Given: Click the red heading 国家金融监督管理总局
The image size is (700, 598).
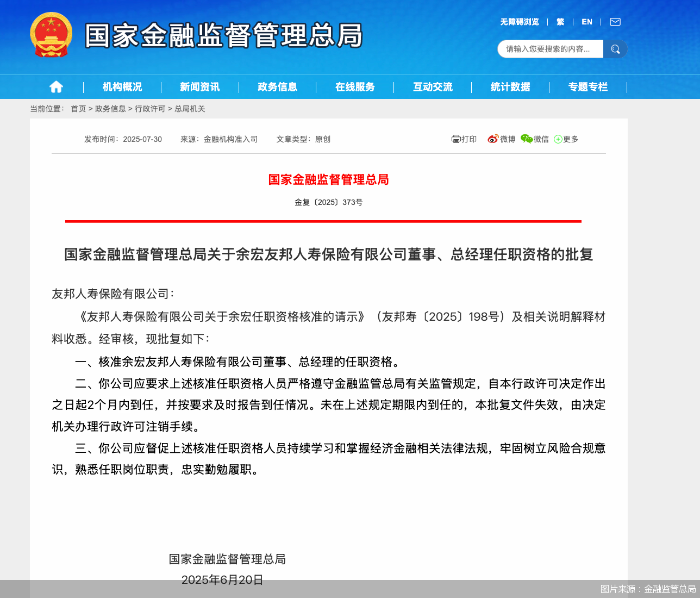Looking at the screenshot, I should [329, 180].
